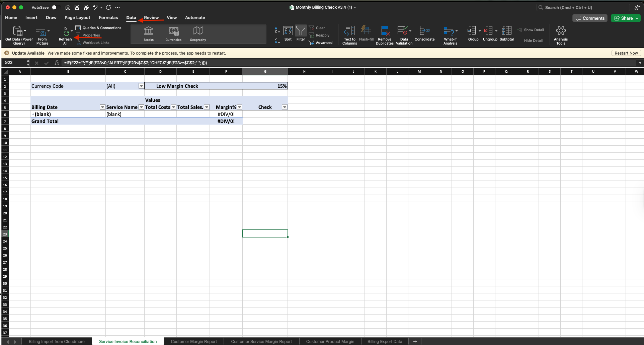Open the Service Name filter dropdown

[141, 107]
